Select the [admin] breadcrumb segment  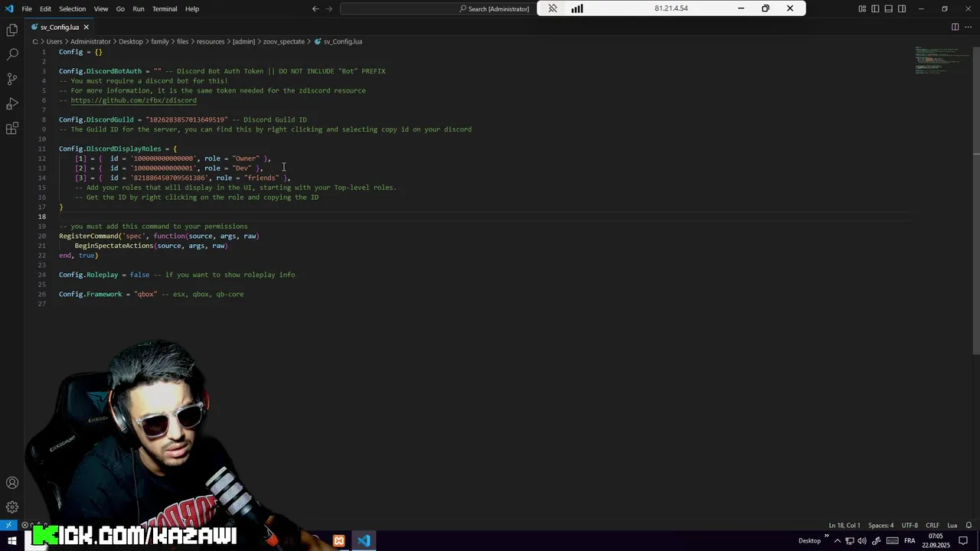[244, 41]
